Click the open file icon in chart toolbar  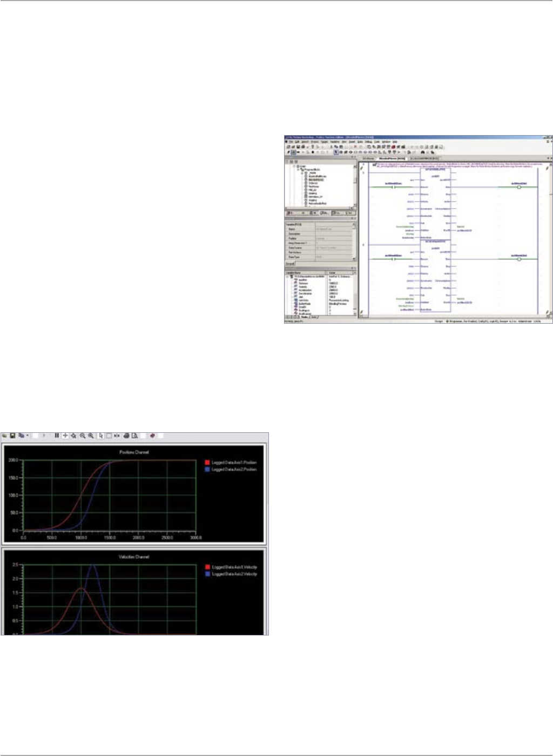pyautogui.click(x=5, y=436)
